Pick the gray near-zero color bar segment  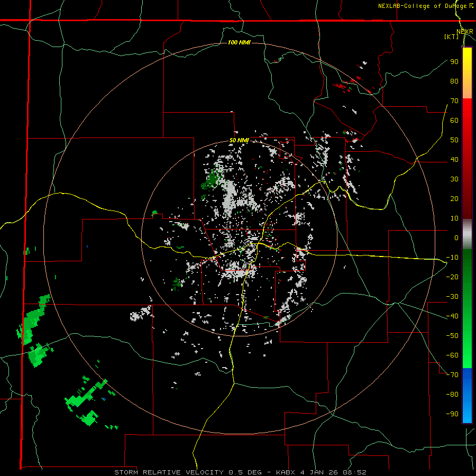pyautogui.click(x=467, y=234)
